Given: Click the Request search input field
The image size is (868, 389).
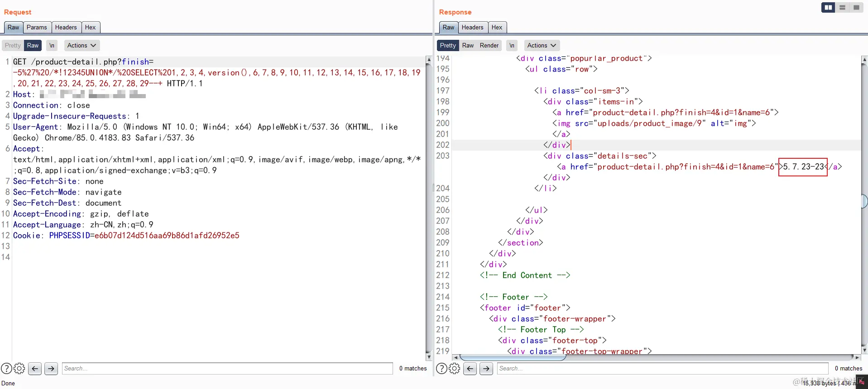Looking at the screenshot, I should point(227,369).
